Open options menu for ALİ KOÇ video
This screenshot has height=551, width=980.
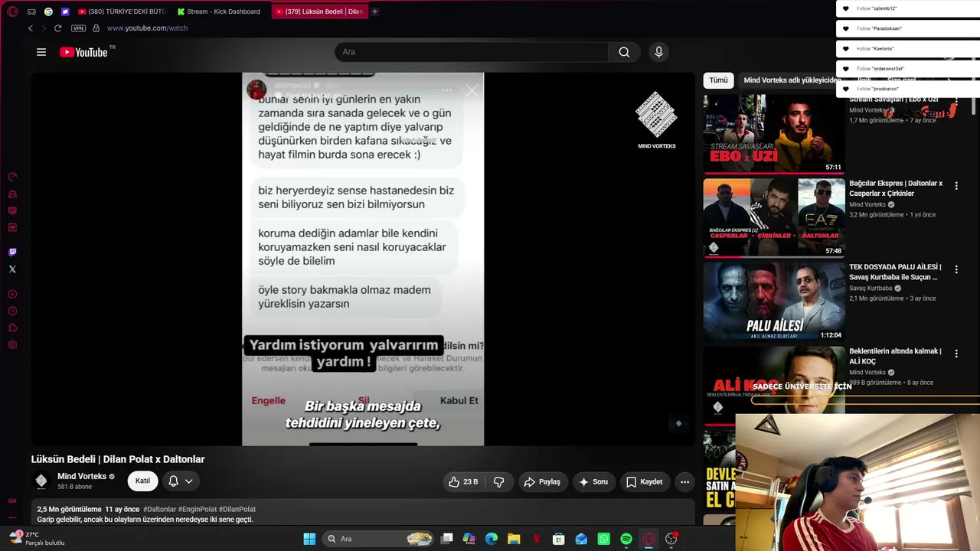956,353
